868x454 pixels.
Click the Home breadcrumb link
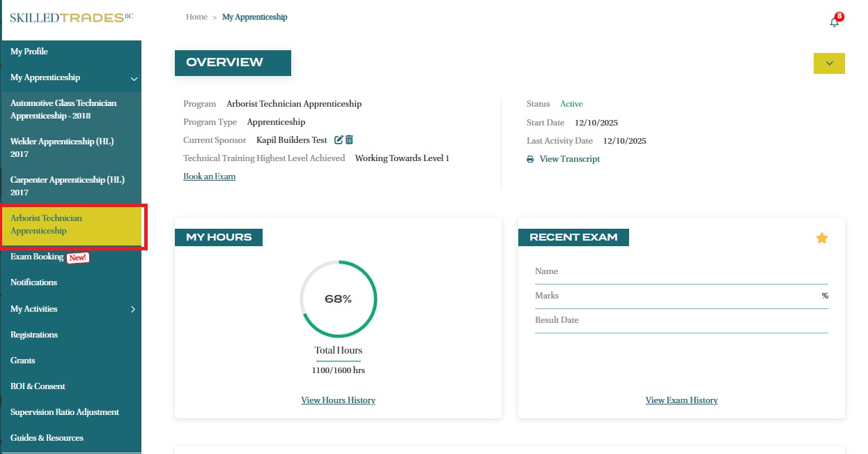point(196,17)
